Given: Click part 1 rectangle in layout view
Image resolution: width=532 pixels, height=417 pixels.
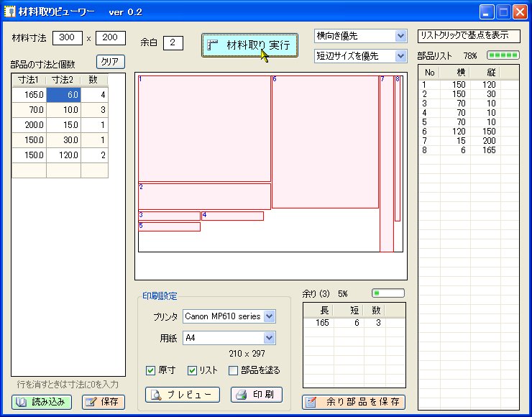Looking at the screenshot, I should [205, 129].
